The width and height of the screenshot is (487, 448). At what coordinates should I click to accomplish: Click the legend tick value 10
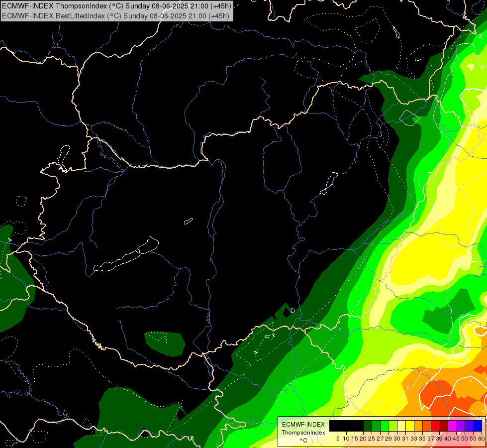[346, 439]
